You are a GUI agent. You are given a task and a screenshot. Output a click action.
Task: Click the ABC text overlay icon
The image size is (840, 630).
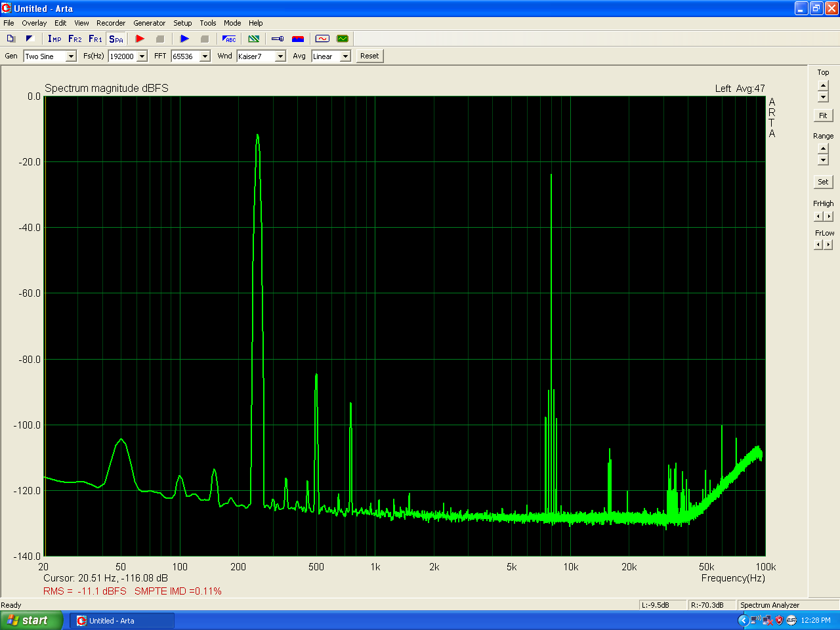click(229, 39)
